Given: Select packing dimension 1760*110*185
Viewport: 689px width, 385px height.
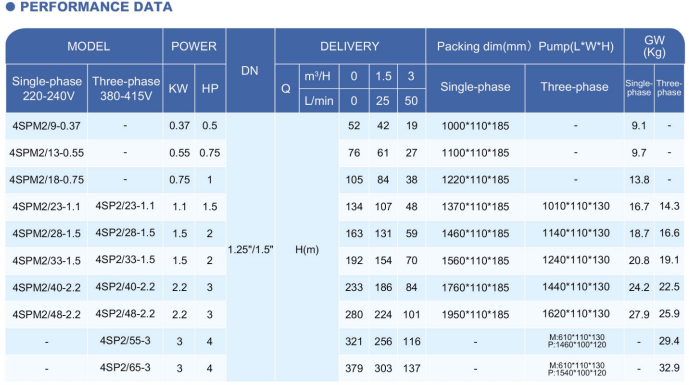Looking at the screenshot, I should (475, 287).
